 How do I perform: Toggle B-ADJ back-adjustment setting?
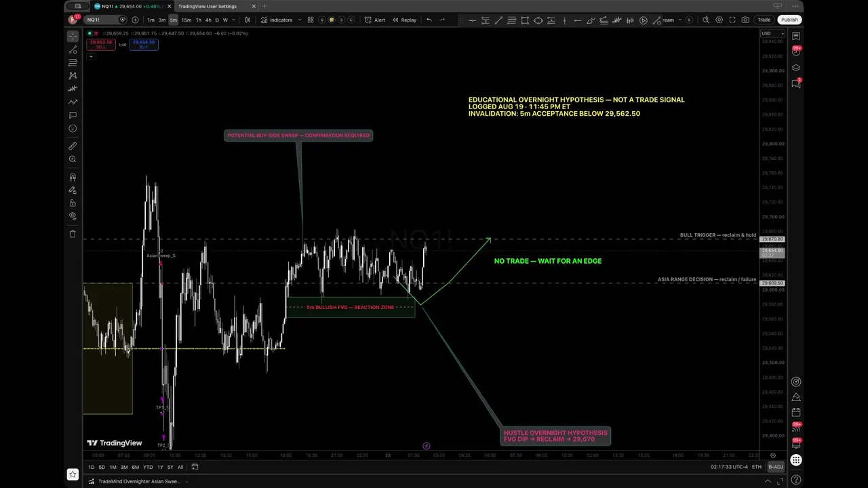[776, 467]
